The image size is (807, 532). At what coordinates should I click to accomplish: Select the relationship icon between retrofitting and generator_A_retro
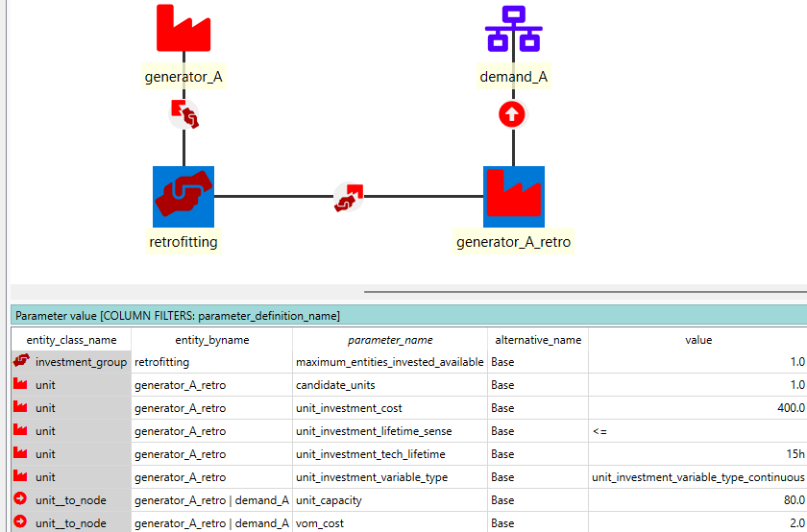pos(349,197)
